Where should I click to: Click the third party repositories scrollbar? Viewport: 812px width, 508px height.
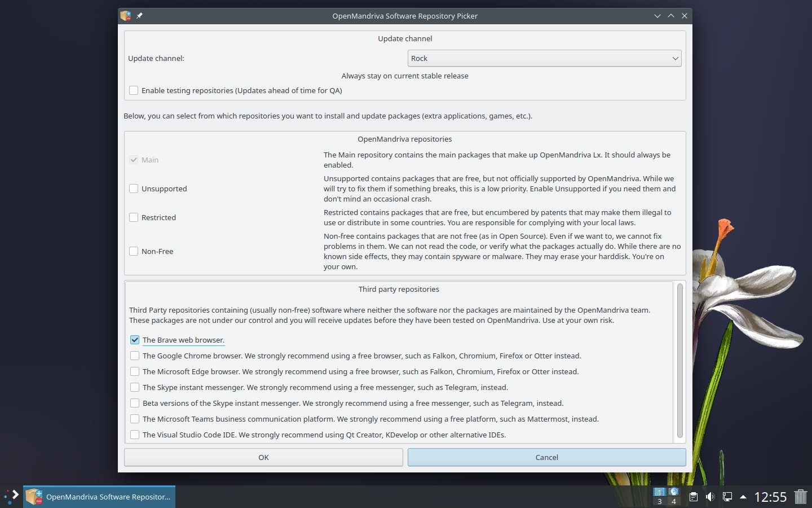(x=679, y=361)
